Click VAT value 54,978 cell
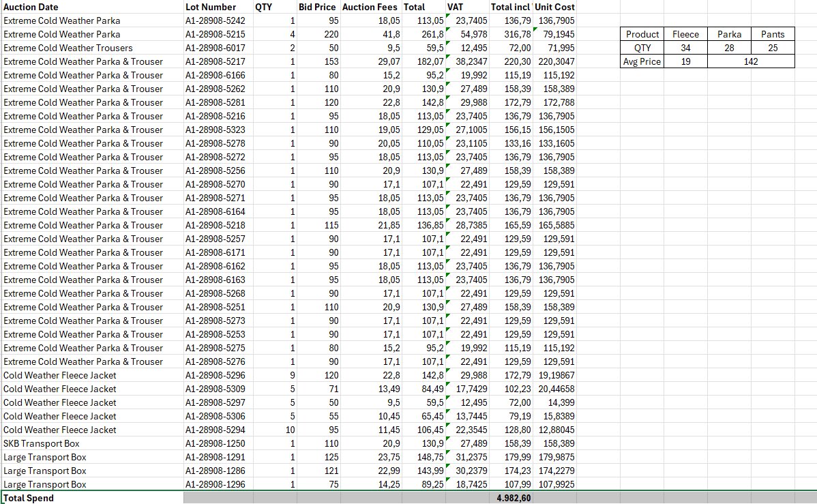The width and height of the screenshot is (817, 504). click(467, 34)
